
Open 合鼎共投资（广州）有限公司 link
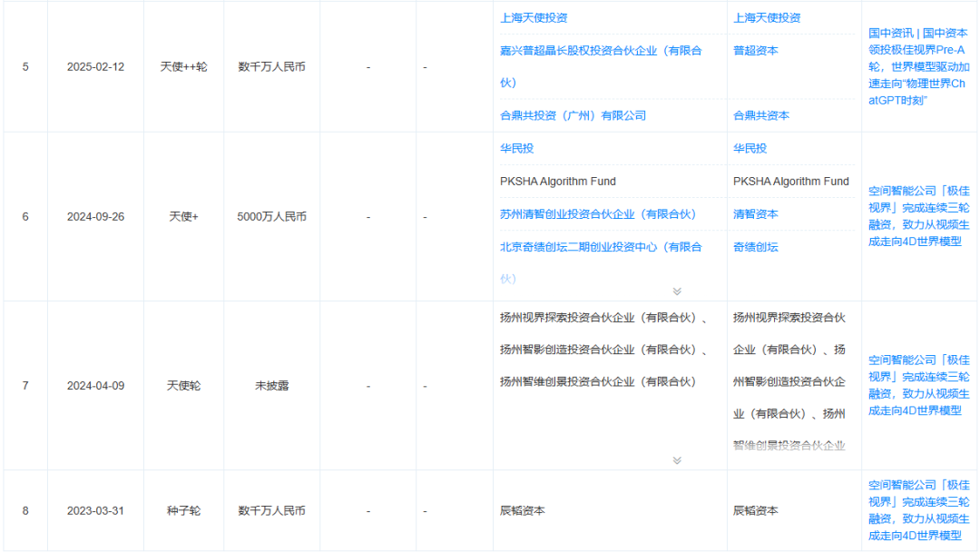(x=573, y=115)
